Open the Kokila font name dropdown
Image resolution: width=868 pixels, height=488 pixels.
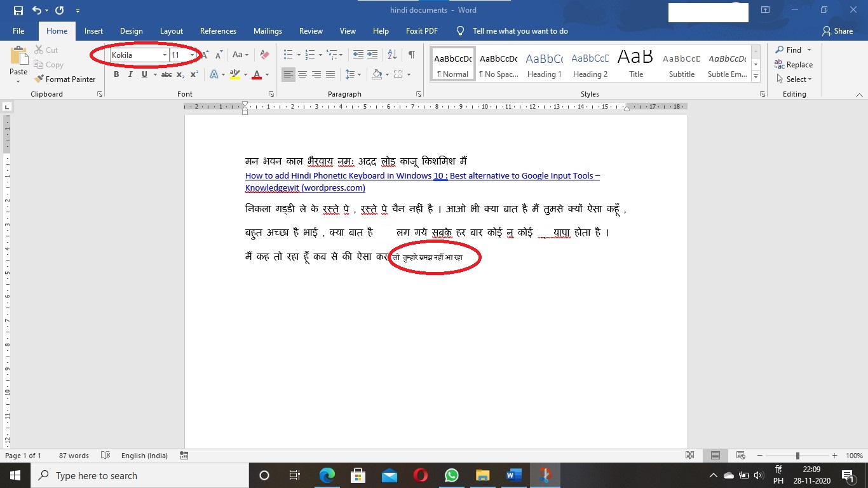tap(165, 55)
